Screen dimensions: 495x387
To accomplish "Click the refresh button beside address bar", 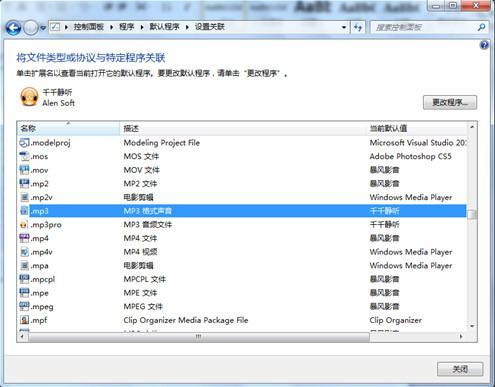I will click(358, 27).
